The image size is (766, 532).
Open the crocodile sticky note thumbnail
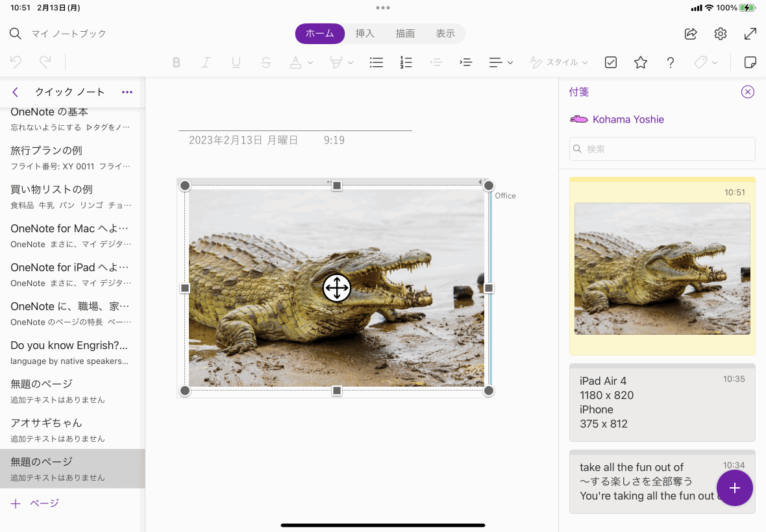point(662,269)
